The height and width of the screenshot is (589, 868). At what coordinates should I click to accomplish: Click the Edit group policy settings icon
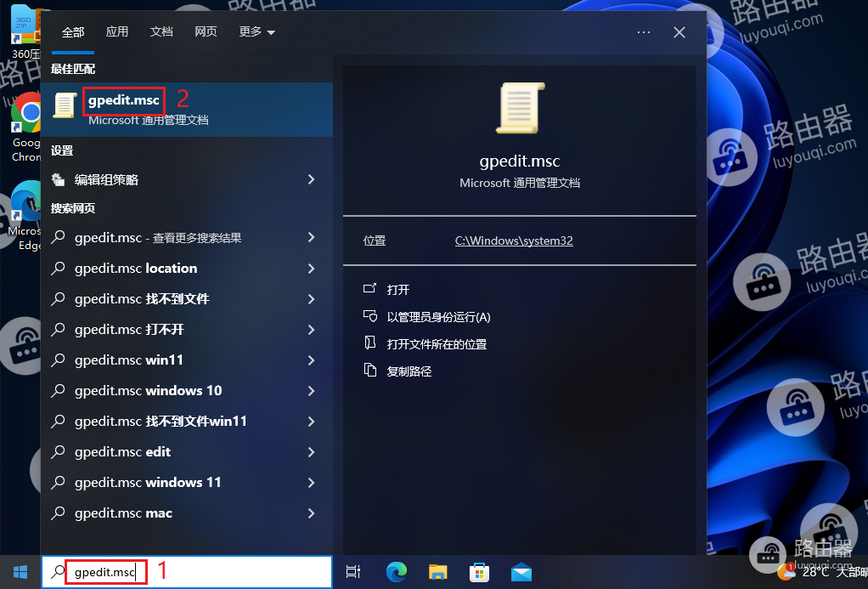point(58,179)
